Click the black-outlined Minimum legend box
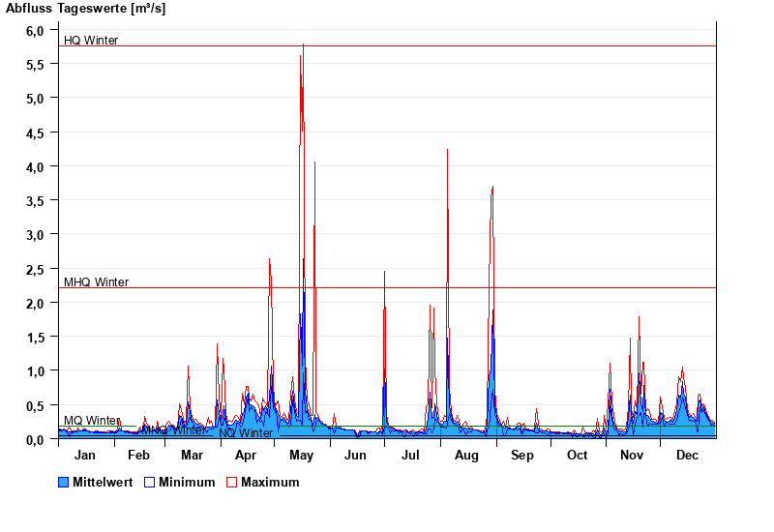 (x=150, y=482)
